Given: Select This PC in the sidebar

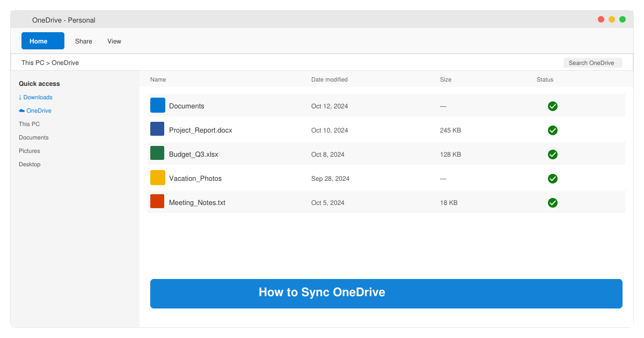Looking at the screenshot, I should pos(30,124).
